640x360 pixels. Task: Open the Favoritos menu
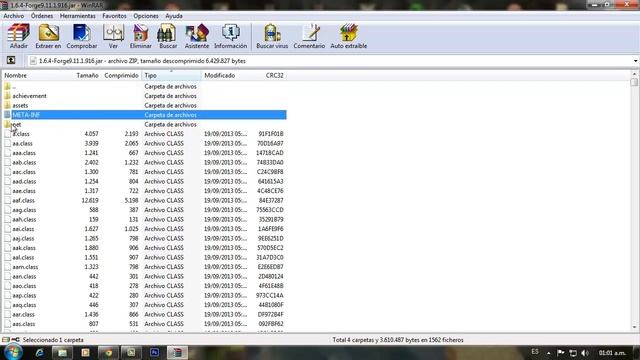click(x=114, y=16)
